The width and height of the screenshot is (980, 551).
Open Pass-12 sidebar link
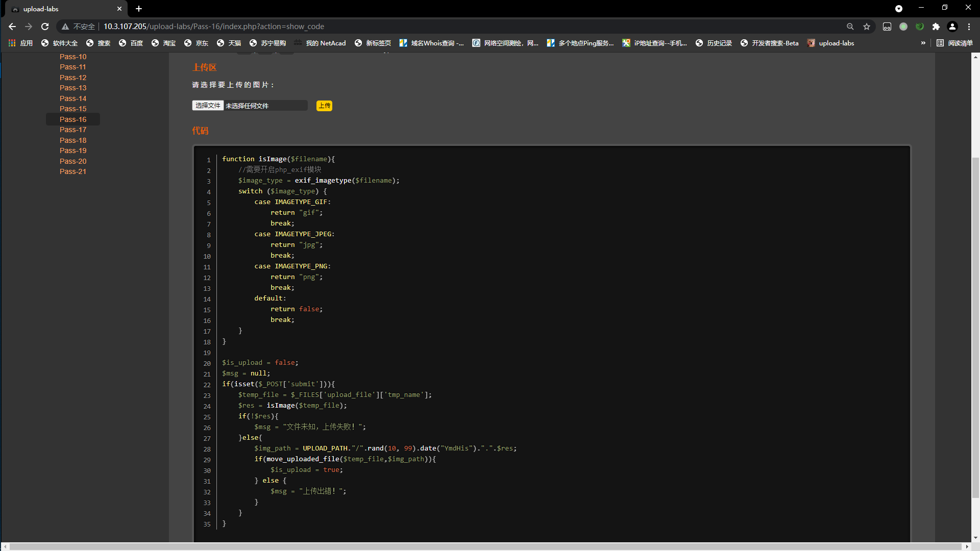(x=73, y=78)
